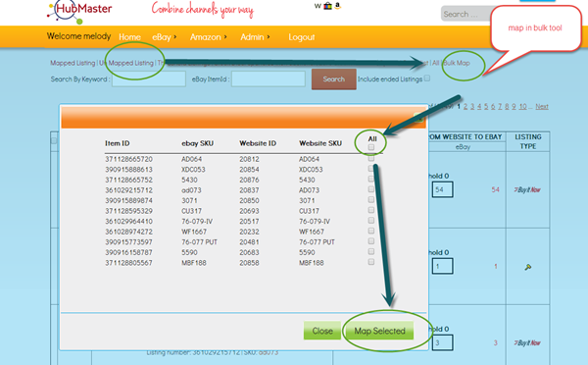Click item ID 361028974272
This screenshot has width=588, height=365.
coord(128,232)
